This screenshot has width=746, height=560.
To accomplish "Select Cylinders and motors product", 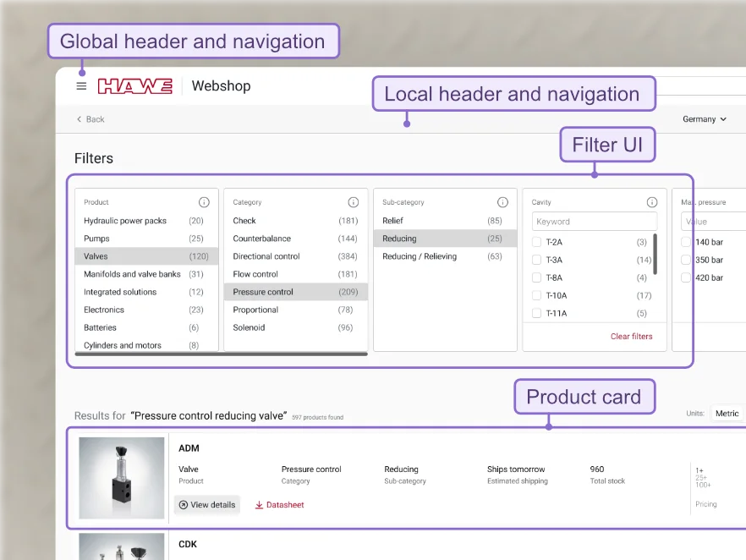I will point(146,345).
